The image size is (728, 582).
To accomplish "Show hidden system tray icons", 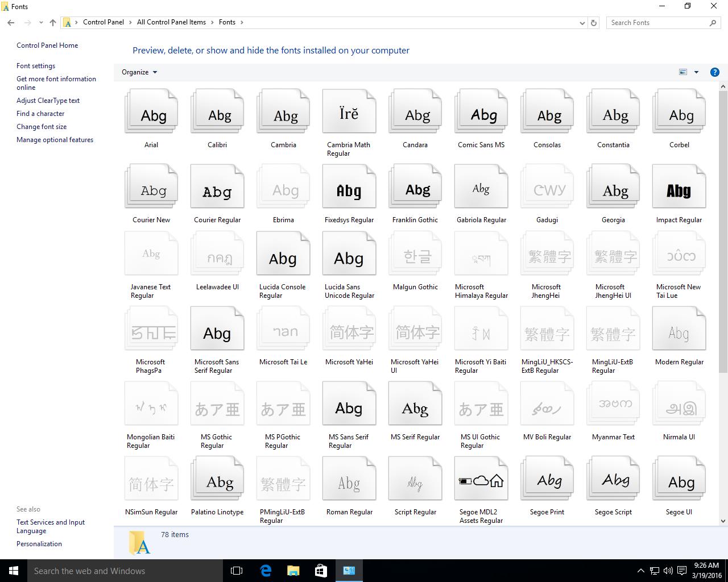I will tap(640, 571).
